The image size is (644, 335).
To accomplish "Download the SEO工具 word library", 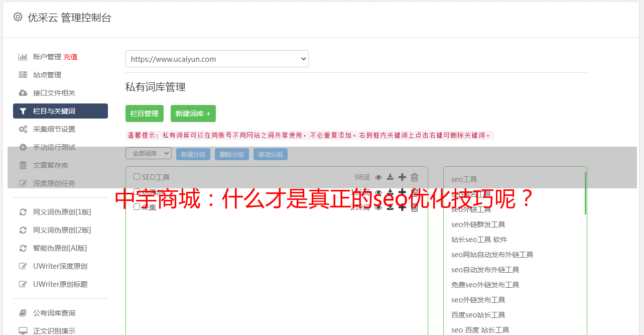I will (x=390, y=177).
